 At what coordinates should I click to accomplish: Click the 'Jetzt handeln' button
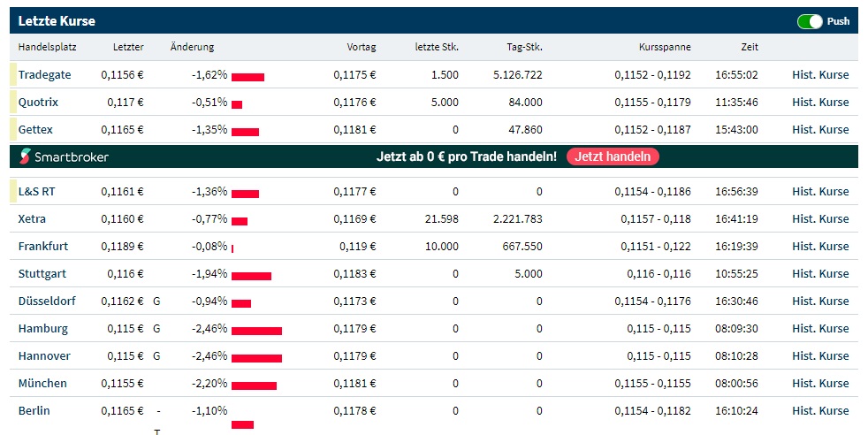pos(613,157)
